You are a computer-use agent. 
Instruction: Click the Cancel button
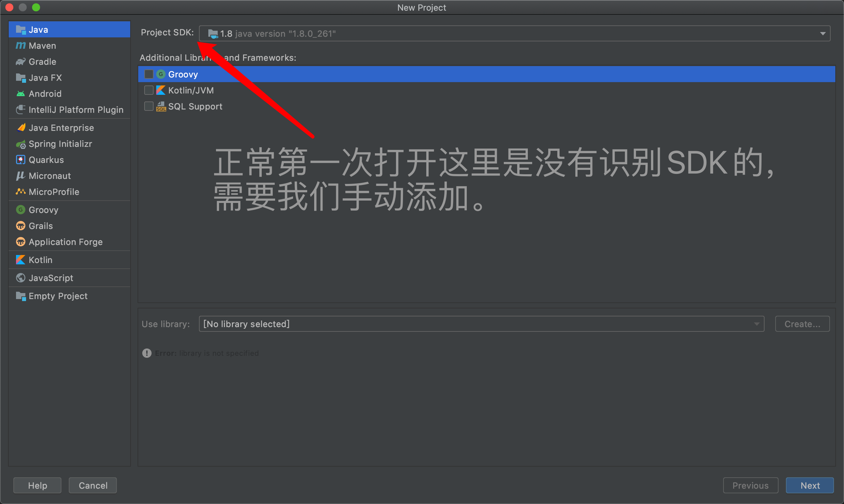click(93, 485)
